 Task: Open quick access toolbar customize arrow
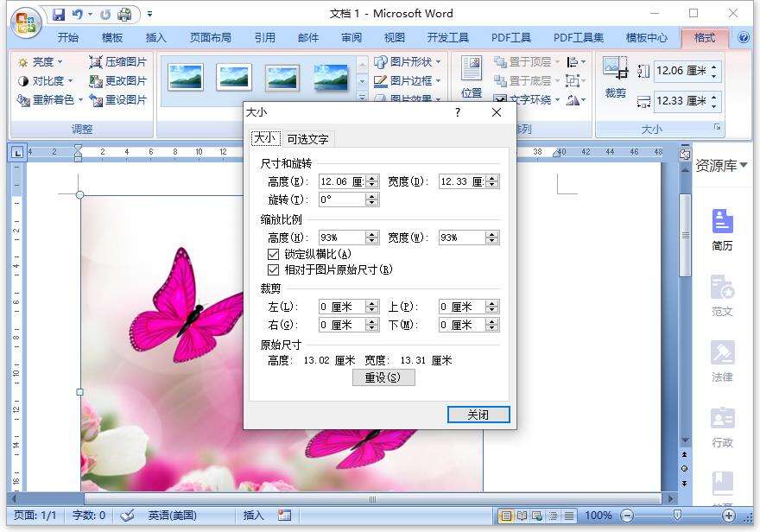pyautogui.click(x=149, y=15)
